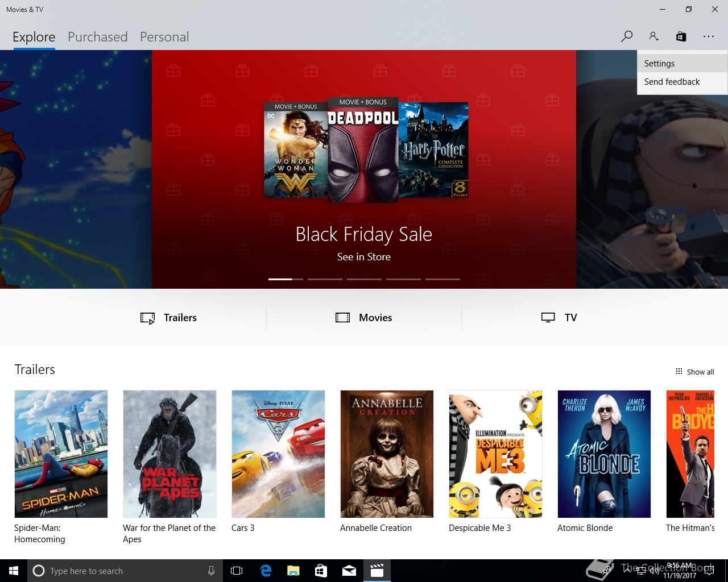Open the Personal tab

pos(164,37)
